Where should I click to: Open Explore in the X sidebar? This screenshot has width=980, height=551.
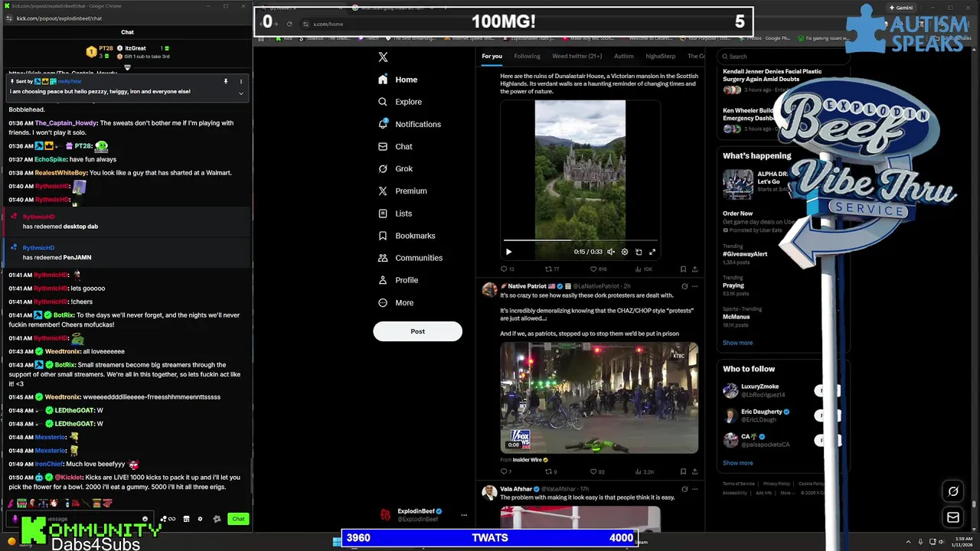(x=400, y=102)
